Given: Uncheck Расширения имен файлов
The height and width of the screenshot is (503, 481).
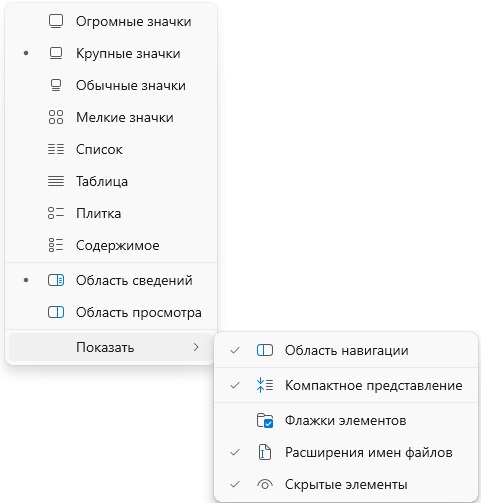Looking at the screenshot, I should tap(235, 452).
